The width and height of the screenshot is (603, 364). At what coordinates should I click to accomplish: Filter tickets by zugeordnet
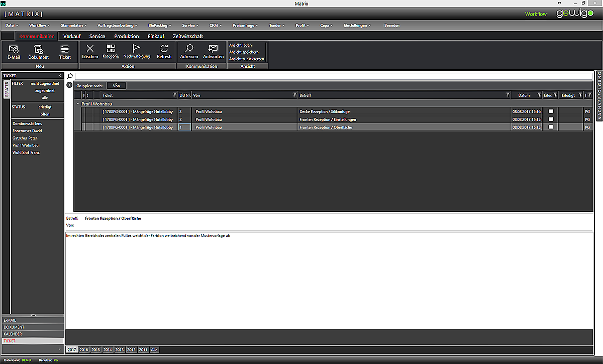[x=45, y=91]
